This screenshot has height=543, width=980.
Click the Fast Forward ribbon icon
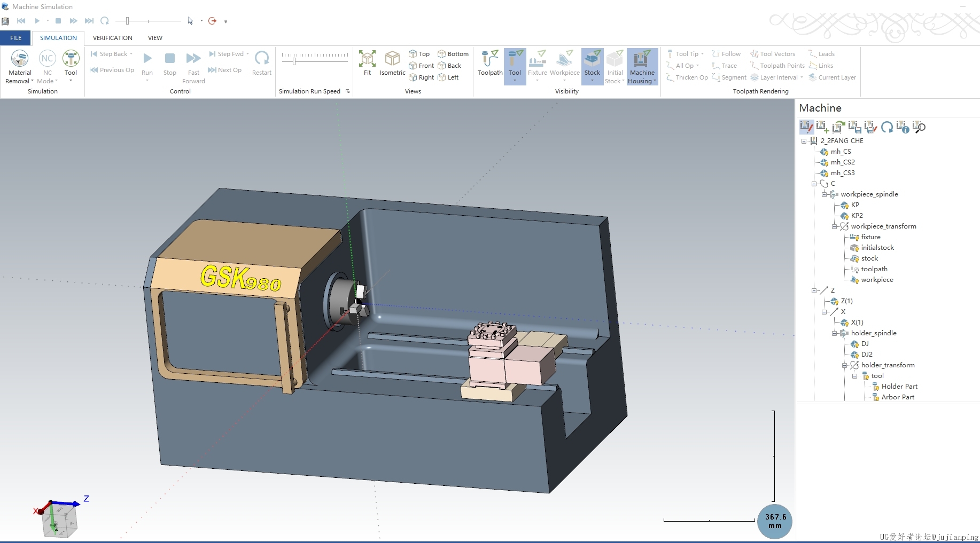click(193, 58)
